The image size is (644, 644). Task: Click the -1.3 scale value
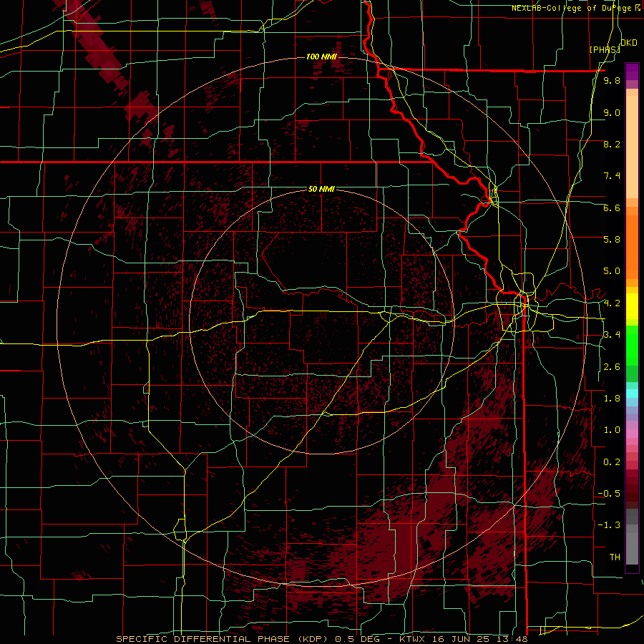pyautogui.click(x=609, y=525)
